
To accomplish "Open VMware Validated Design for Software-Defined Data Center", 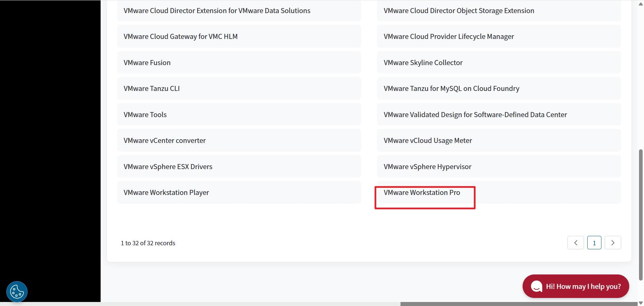I will pyautogui.click(x=499, y=115).
